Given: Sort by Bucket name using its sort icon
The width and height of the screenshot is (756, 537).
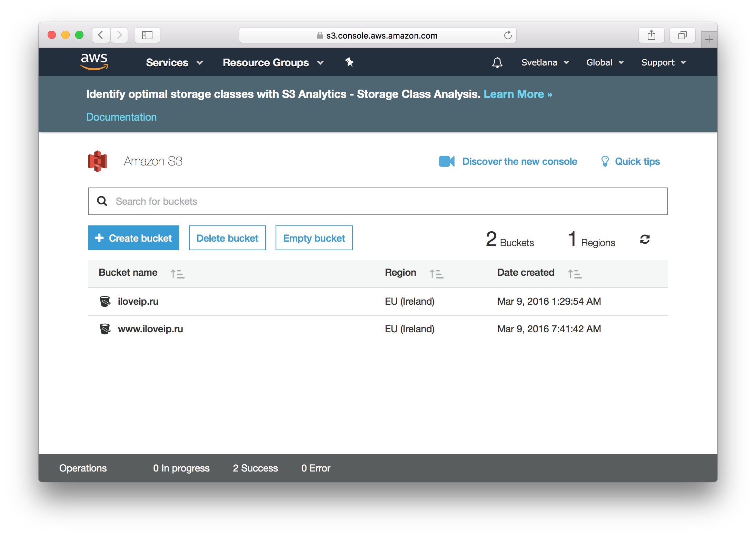Looking at the screenshot, I should tap(177, 274).
